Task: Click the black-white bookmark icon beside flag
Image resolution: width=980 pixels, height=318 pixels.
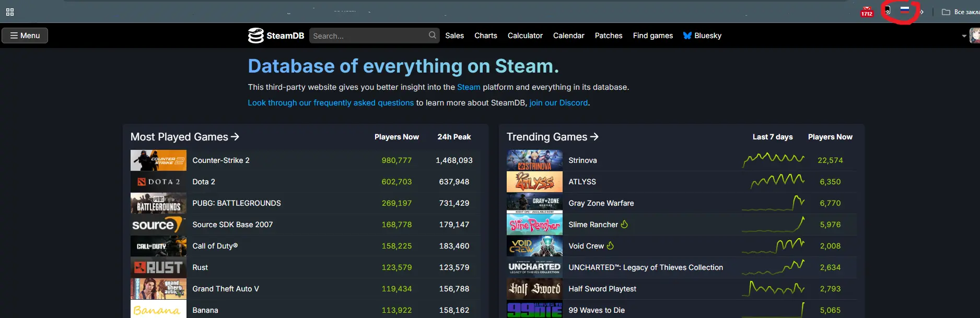Action: [888, 10]
